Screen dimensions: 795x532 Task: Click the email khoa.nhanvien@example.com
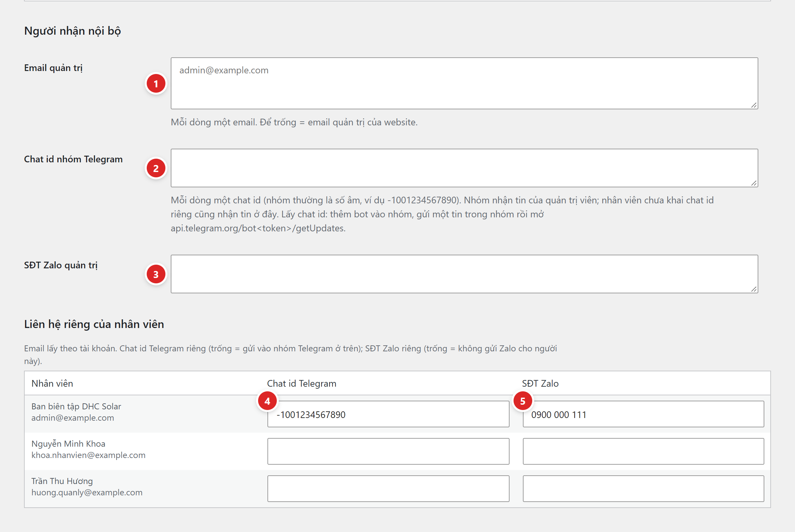tap(89, 455)
